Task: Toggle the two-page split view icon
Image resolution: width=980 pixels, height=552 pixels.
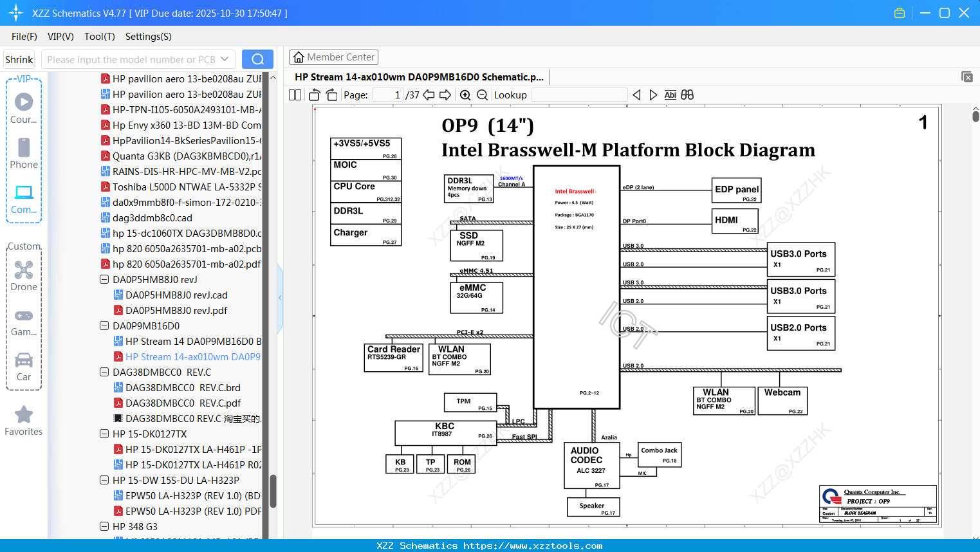Action: [295, 95]
